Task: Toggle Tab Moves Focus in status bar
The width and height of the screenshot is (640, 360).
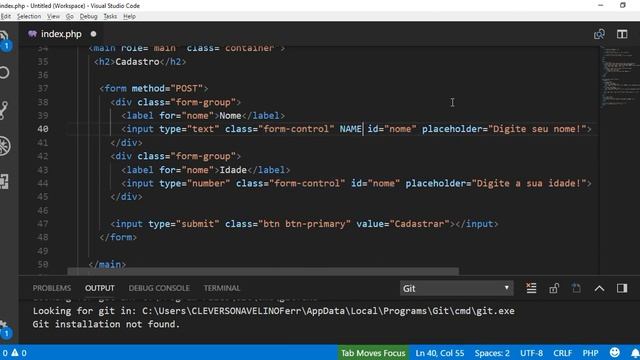Action: (373, 353)
